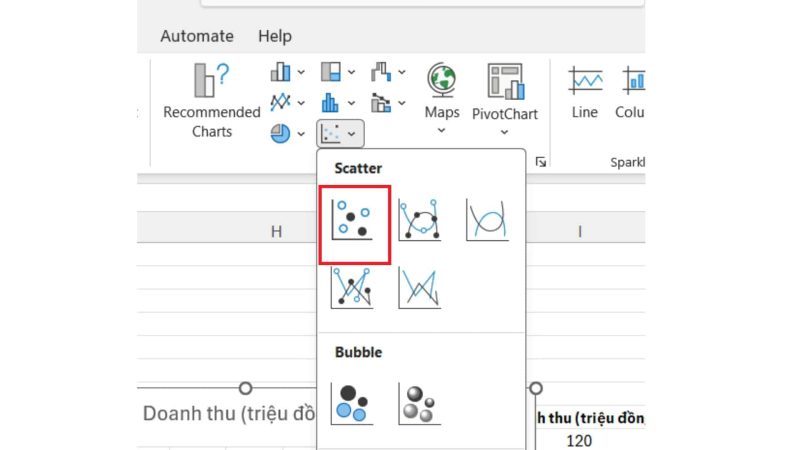
Task: Switch to the Help tab
Action: [x=275, y=36]
